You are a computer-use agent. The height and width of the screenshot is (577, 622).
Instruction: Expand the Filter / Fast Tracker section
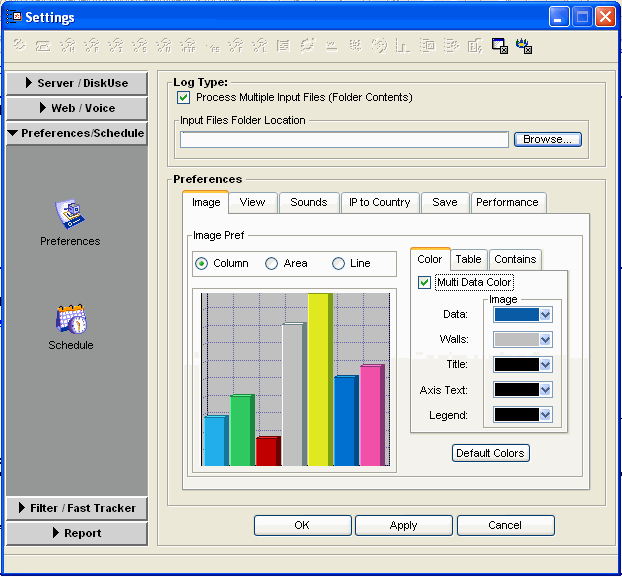pyautogui.click(x=76, y=508)
